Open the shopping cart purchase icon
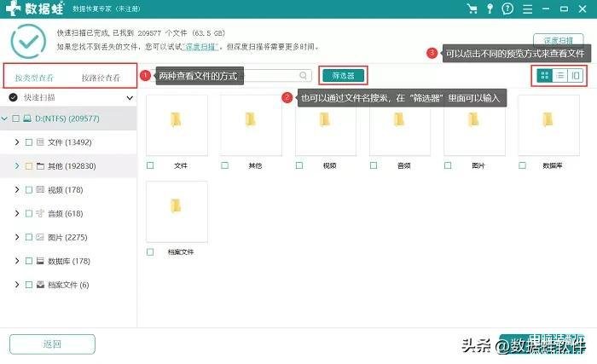Screen dimensions: 597x364 click(472, 9)
